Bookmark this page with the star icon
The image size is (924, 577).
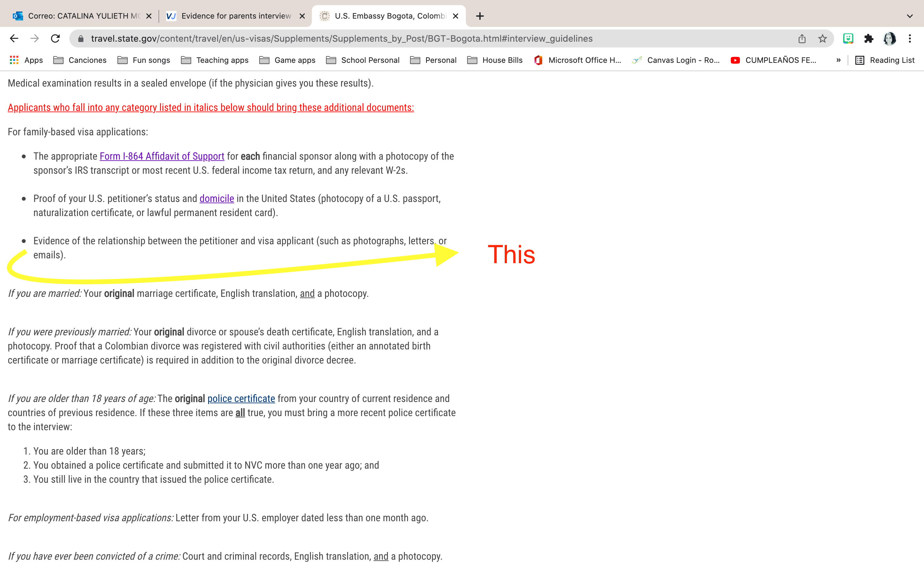[822, 38]
